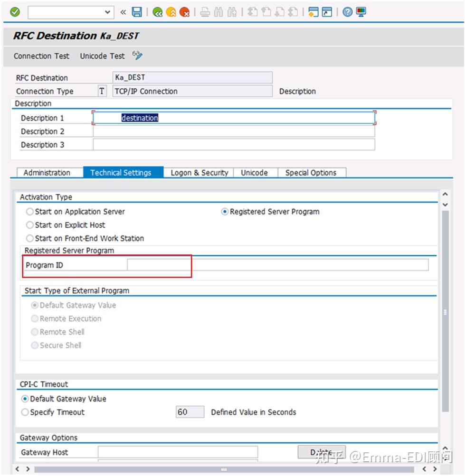
Task: Cancel using the red X icon
Action: [x=184, y=12]
